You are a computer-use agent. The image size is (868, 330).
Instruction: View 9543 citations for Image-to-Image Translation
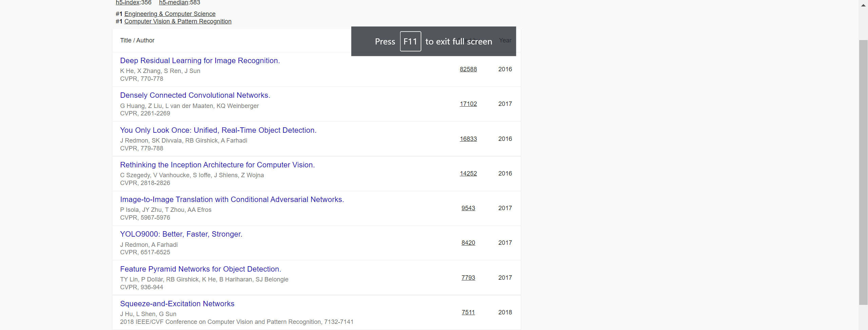(468, 208)
